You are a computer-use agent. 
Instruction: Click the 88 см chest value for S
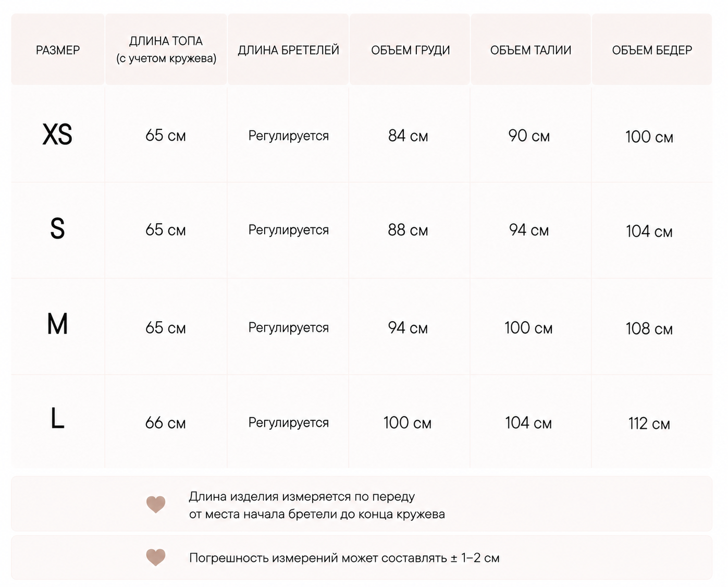(408, 230)
